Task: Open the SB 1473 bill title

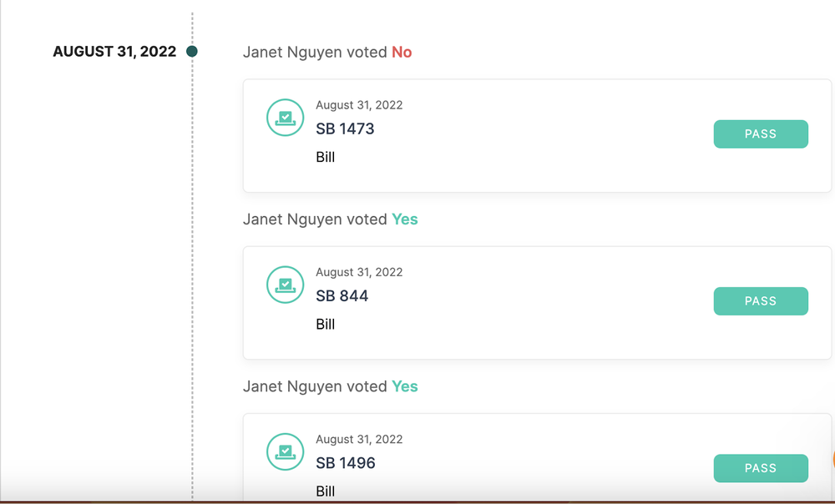Action: 345,129
